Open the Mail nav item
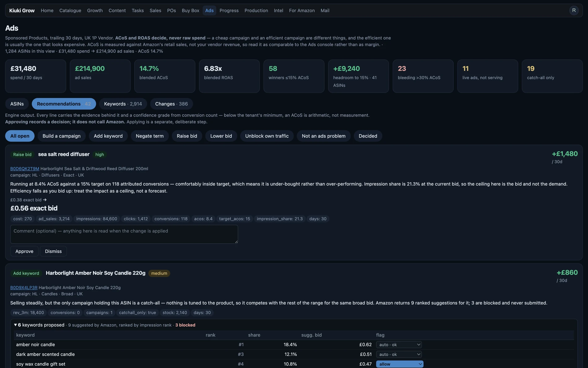588x368 pixels. coord(325,10)
